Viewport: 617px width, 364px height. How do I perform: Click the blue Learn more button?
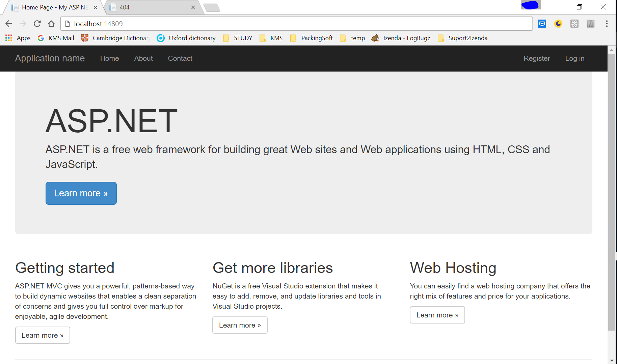[81, 193]
